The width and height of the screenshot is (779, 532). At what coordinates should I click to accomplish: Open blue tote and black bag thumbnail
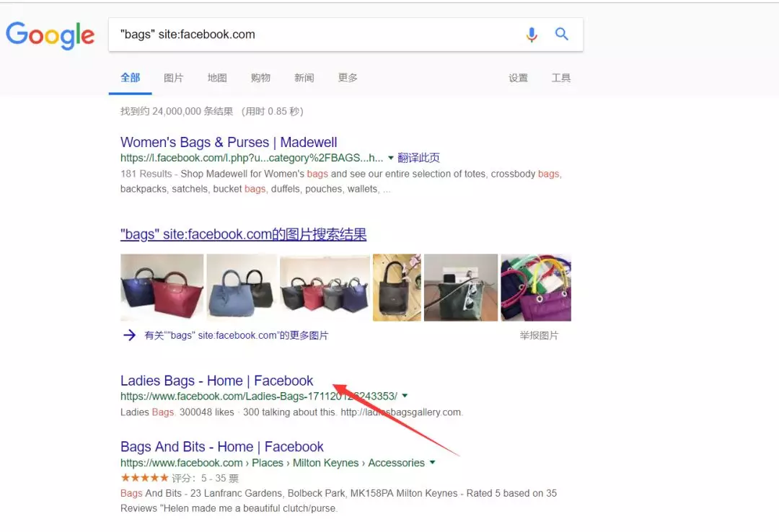point(242,287)
